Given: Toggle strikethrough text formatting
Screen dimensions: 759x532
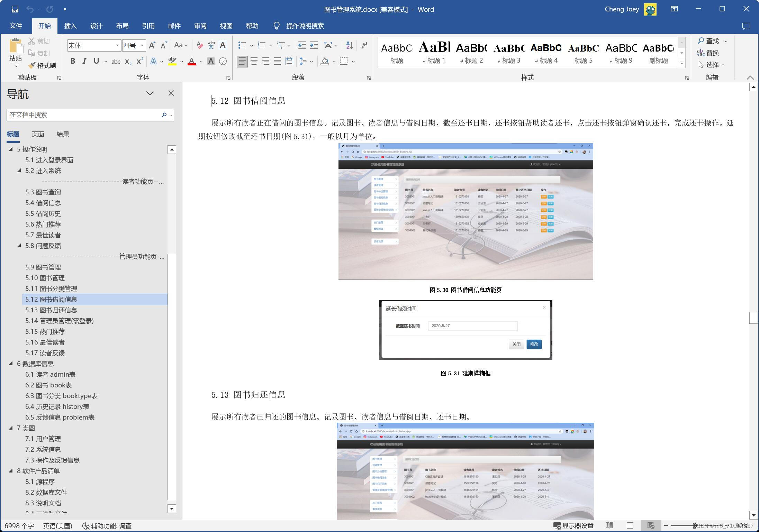Looking at the screenshot, I should (x=116, y=62).
